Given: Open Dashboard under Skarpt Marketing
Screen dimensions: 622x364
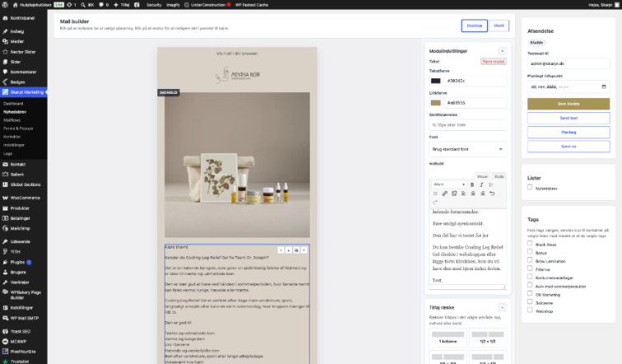Looking at the screenshot, I should [x=13, y=104].
